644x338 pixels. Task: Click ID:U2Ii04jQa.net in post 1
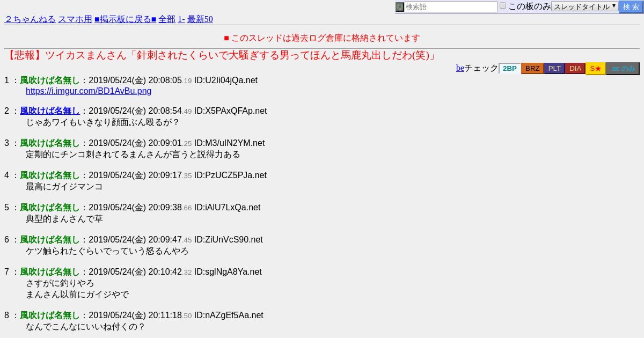(x=226, y=80)
